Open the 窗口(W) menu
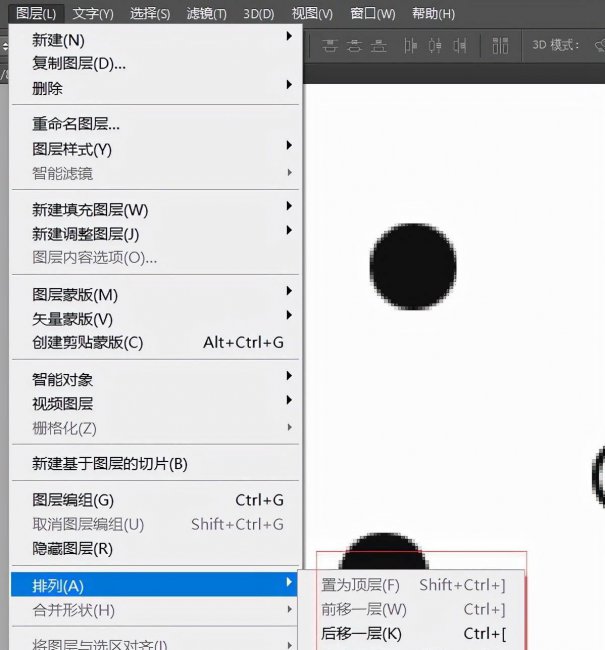Viewport: 605px width, 650px height. point(372,14)
